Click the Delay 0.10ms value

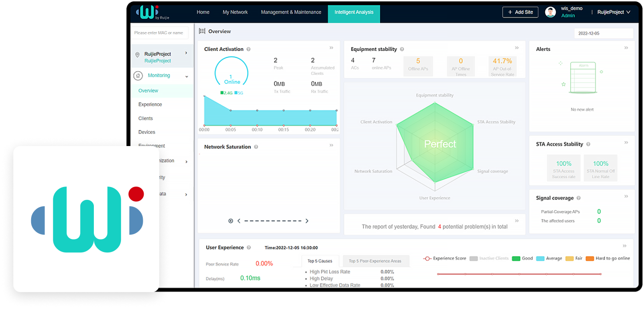[250, 278]
